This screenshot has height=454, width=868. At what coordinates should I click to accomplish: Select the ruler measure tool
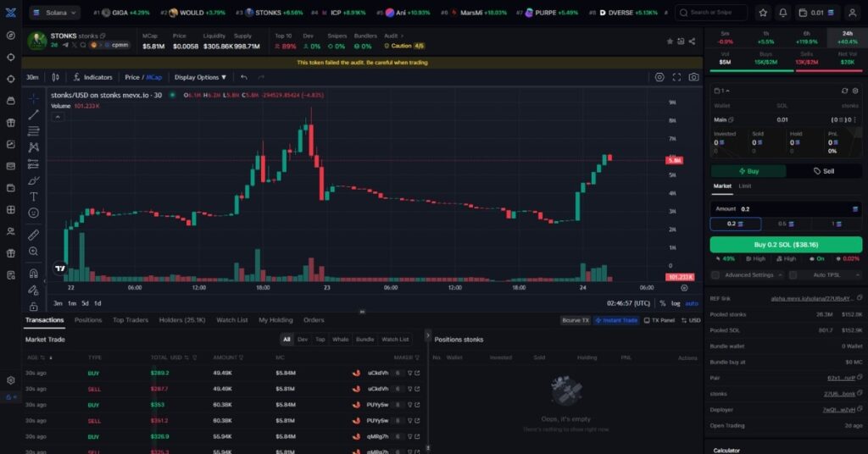click(x=34, y=235)
